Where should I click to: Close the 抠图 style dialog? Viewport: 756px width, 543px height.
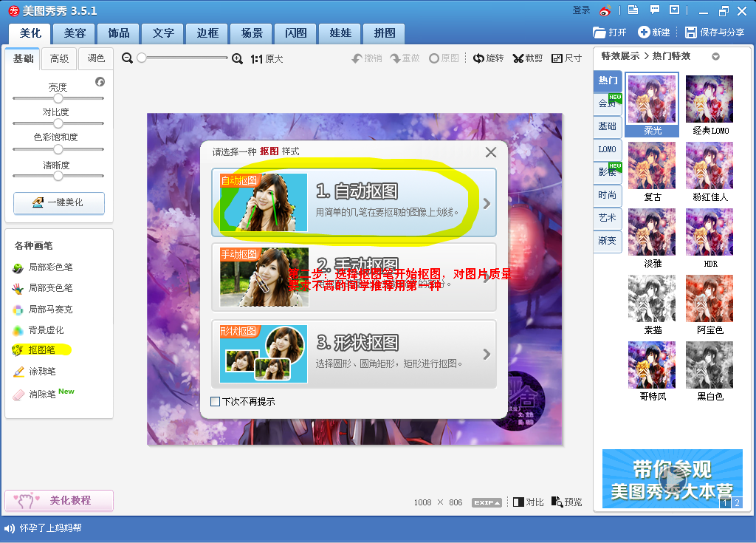click(x=491, y=152)
